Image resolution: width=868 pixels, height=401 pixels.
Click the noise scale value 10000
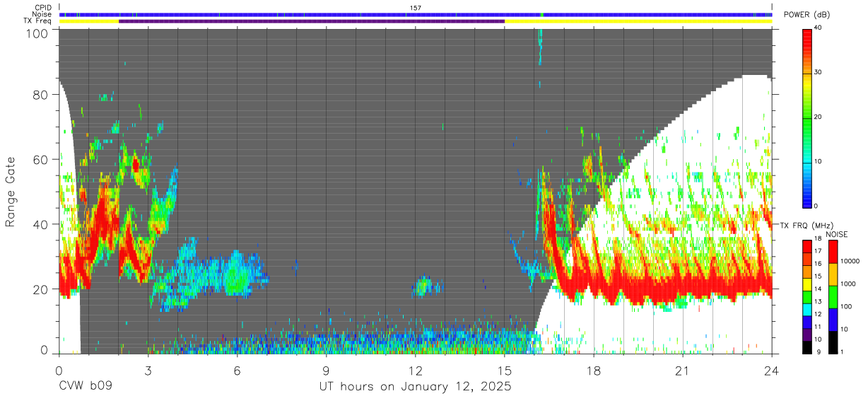tap(850, 261)
